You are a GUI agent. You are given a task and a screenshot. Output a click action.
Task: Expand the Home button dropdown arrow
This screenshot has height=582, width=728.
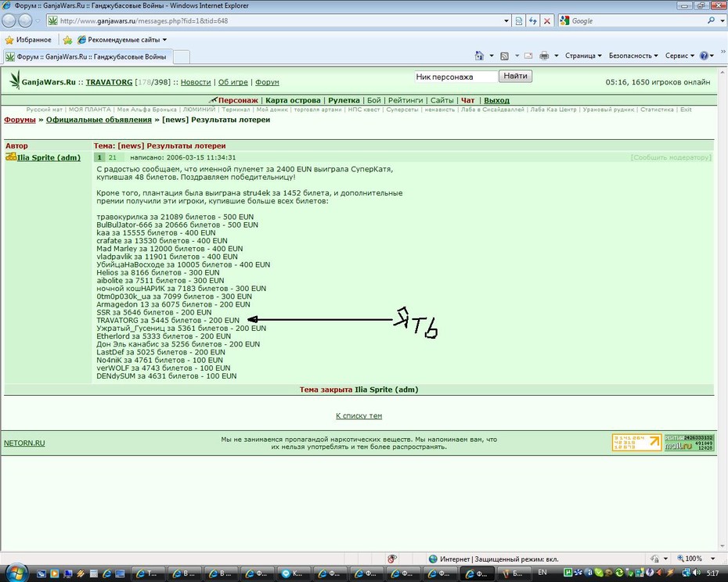(492, 56)
